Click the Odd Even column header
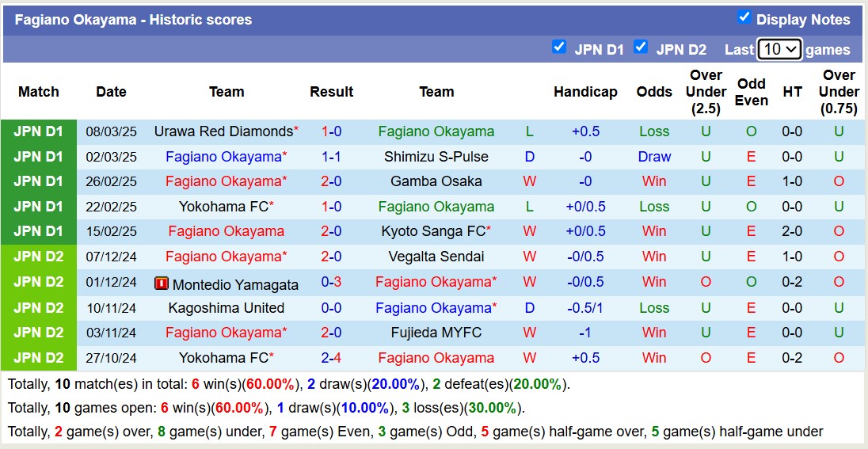 click(751, 92)
